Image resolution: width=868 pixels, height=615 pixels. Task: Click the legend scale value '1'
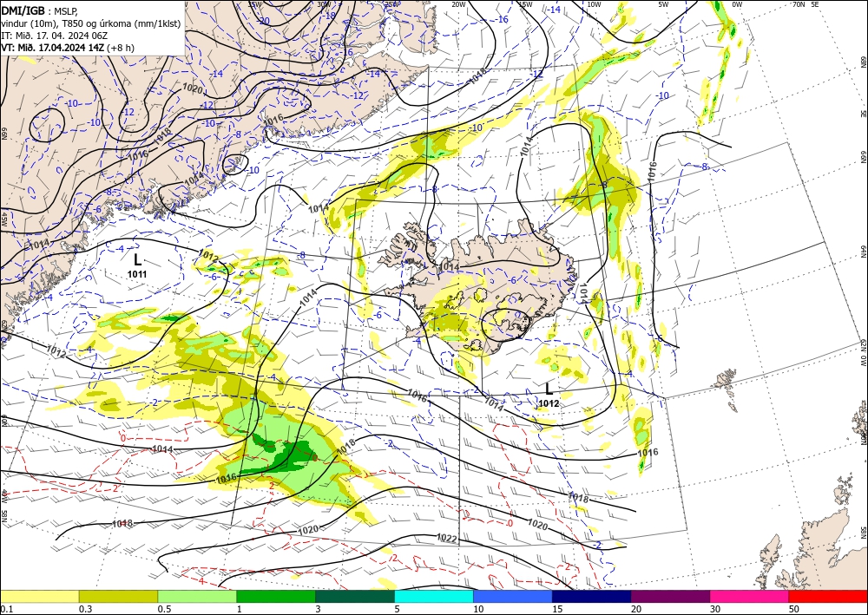click(240, 609)
